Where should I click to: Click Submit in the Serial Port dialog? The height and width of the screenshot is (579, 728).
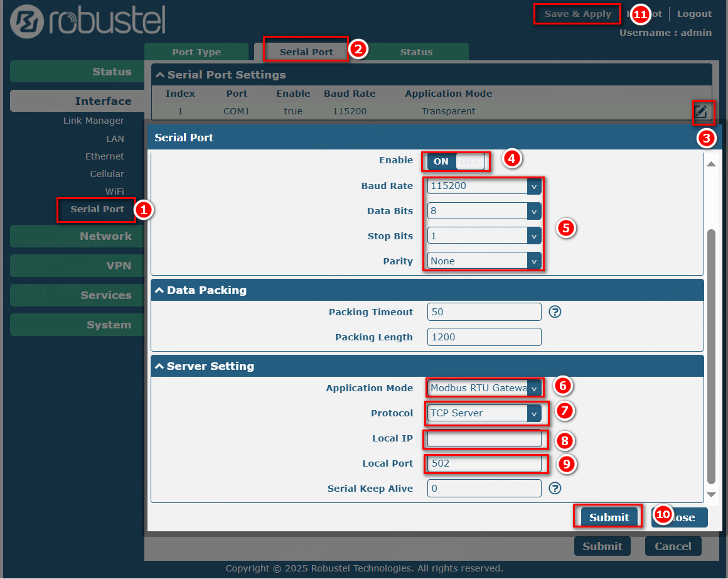pyautogui.click(x=608, y=517)
